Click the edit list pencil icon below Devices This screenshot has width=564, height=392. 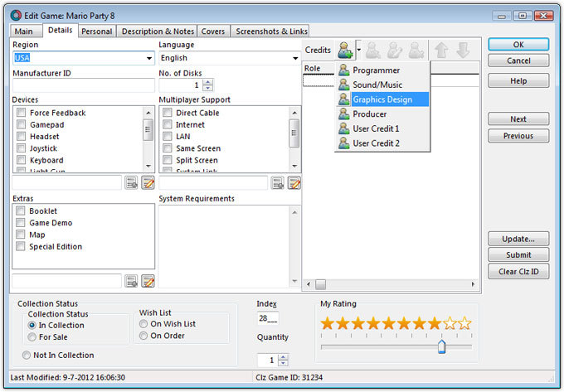pos(148,183)
